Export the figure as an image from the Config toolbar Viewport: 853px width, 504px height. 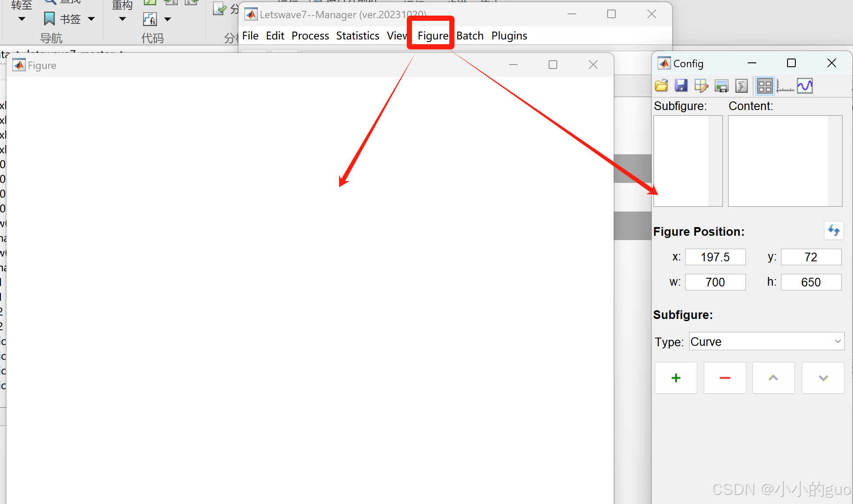pyautogui.click(x=722, y=86)
